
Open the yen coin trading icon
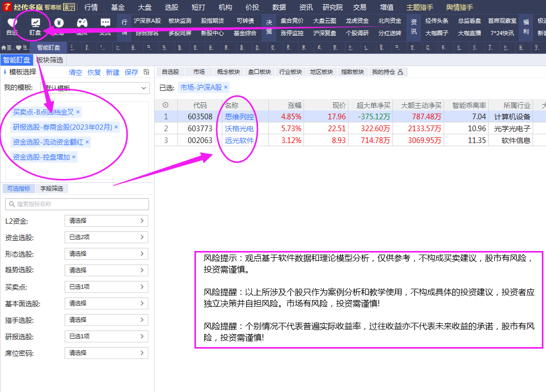click(59, 23)
